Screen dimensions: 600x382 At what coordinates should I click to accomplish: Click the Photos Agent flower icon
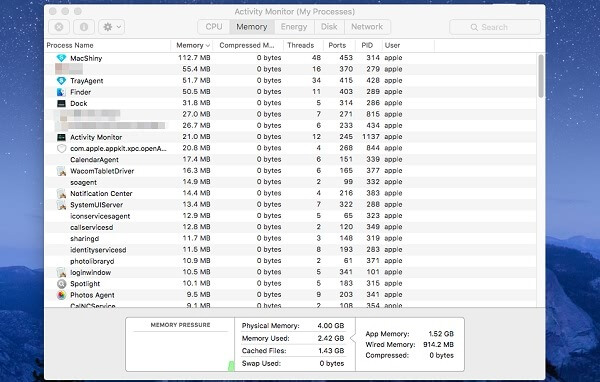pos(61,295)
